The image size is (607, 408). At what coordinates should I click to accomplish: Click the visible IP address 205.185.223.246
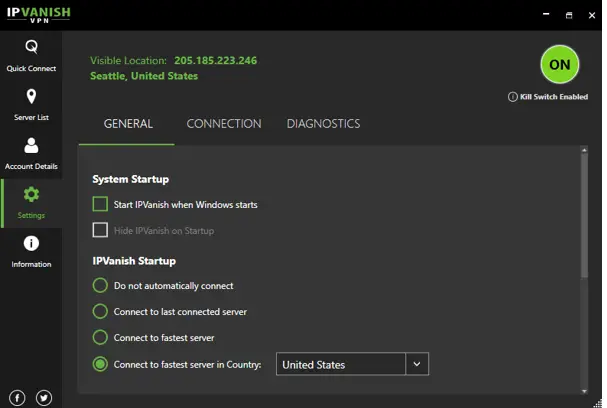click(x=215, y=60)
